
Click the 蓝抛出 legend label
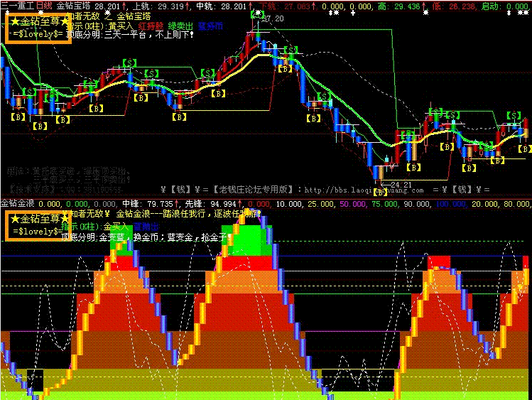coord(146,227)
